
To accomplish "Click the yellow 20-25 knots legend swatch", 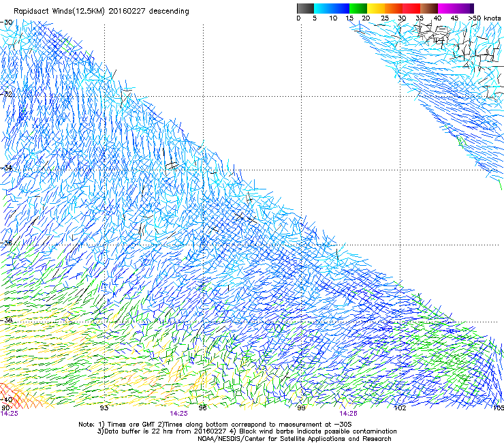I will pos(376,8).
